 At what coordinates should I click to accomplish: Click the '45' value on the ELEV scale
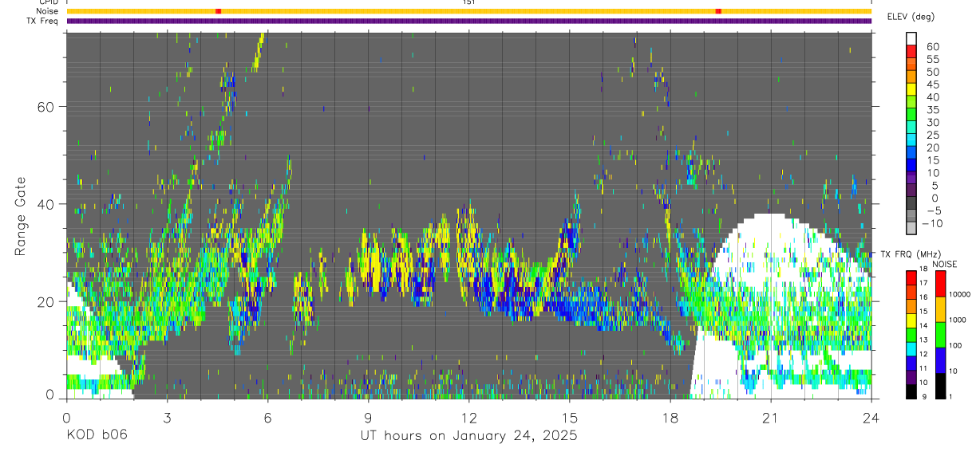click(931, 85)
